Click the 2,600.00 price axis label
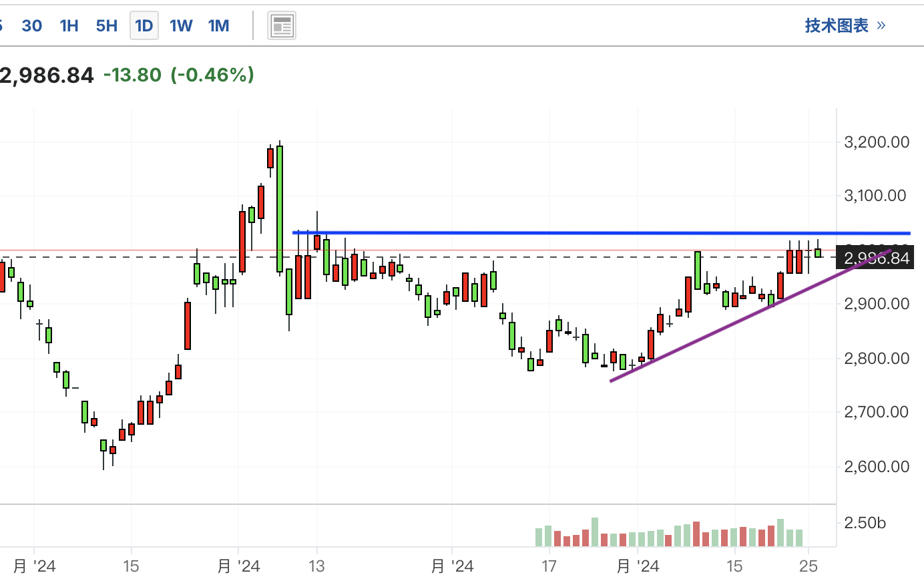The width and height of the screenshot is (924, 581). [877, 467]
